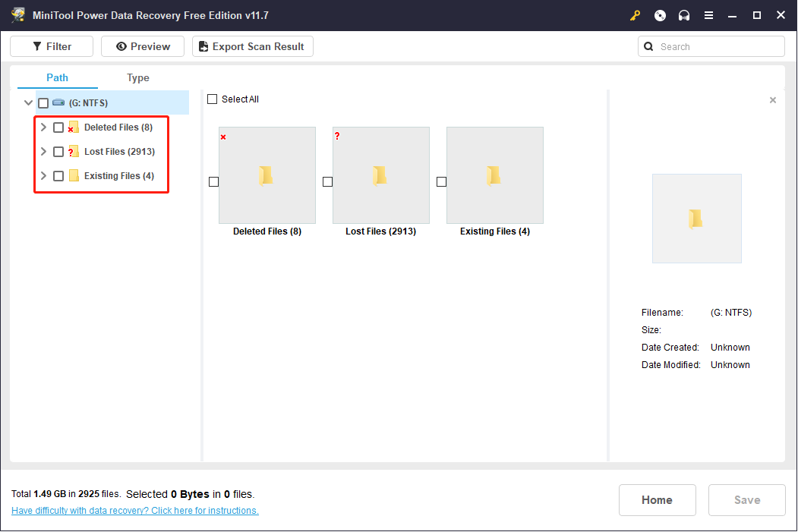Go back with the Home button
Screen dimensions: 798x532
tap(657, 500)
